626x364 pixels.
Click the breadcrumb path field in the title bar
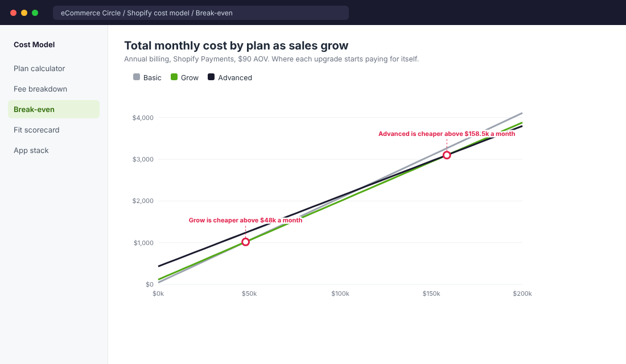click(201, 13)
